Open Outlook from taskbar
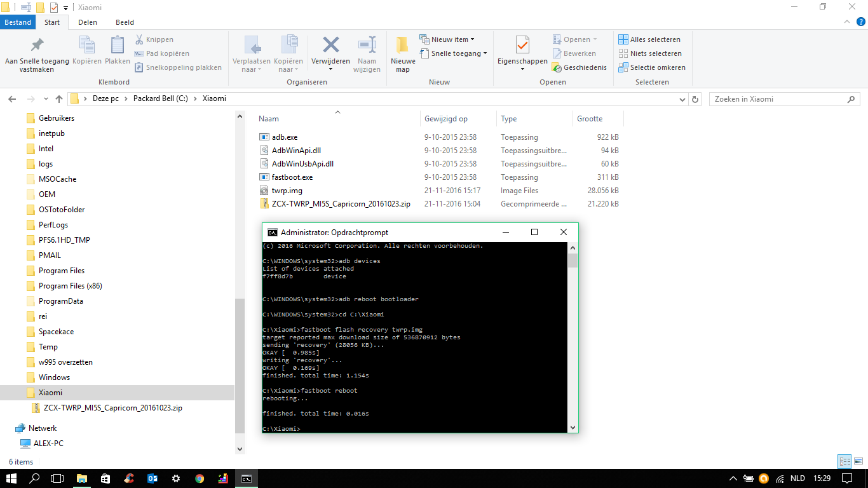The width and height of the screenshot is (868, 488). [153, 478]
